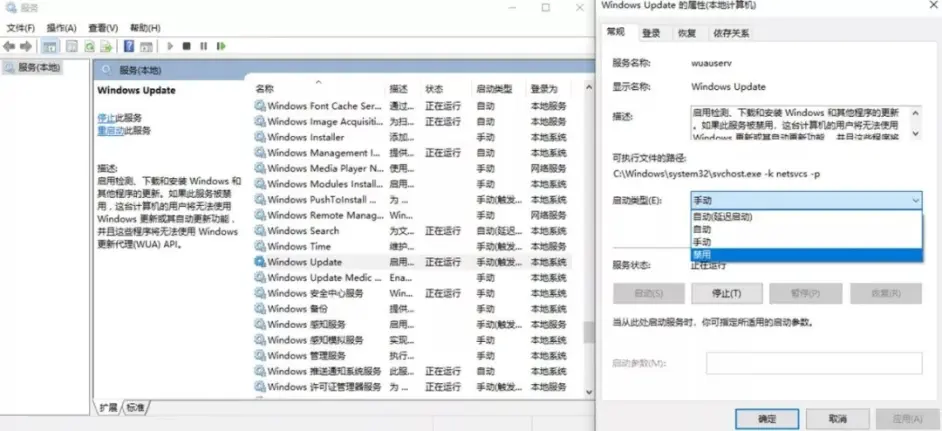Click gear icon beside Windows 安全中心服务
This screenshot has width=942, height=431.
(x=260, y=293)
